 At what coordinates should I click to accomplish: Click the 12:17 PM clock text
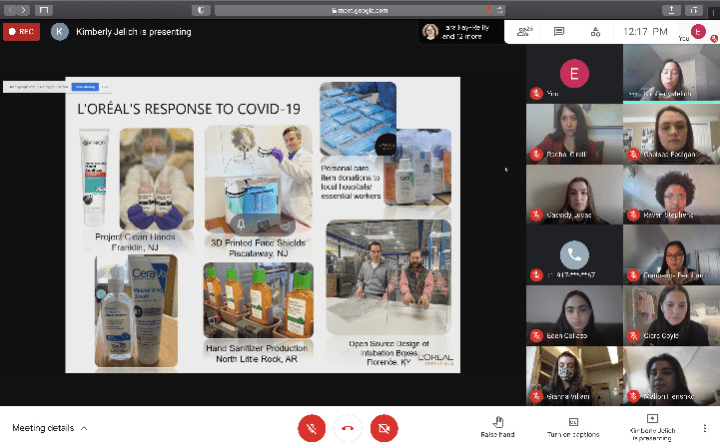[645, 31]
